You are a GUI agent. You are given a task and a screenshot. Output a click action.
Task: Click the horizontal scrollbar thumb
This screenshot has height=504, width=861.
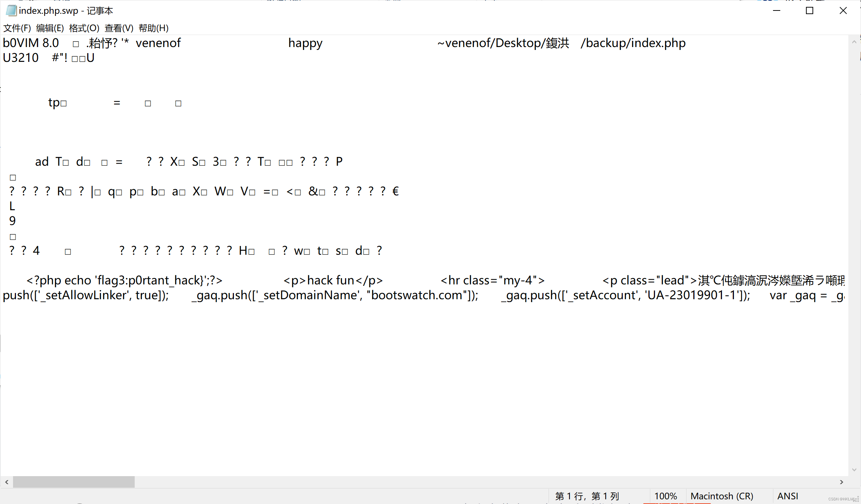[74, 482]
